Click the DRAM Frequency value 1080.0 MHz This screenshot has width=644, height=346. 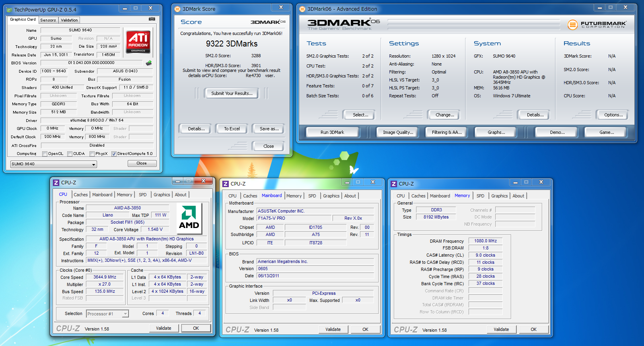point(485,241)
